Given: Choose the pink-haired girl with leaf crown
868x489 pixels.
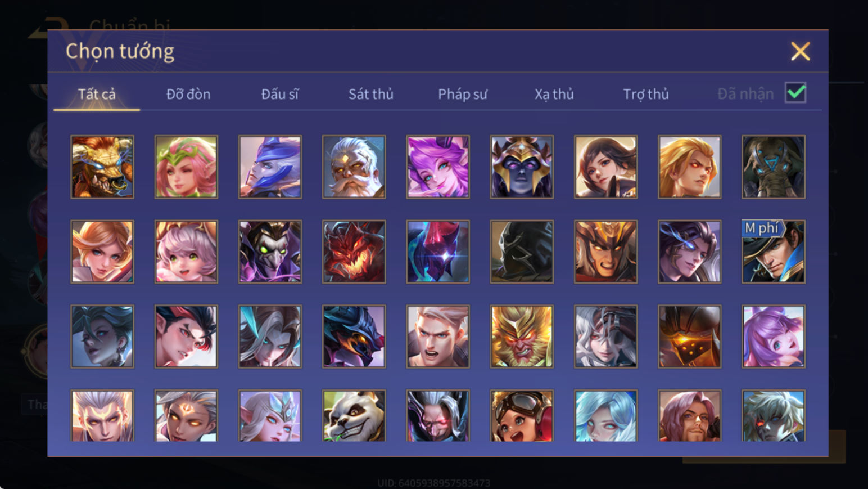Looking at the screenshot, I should [x=186, y=167].
